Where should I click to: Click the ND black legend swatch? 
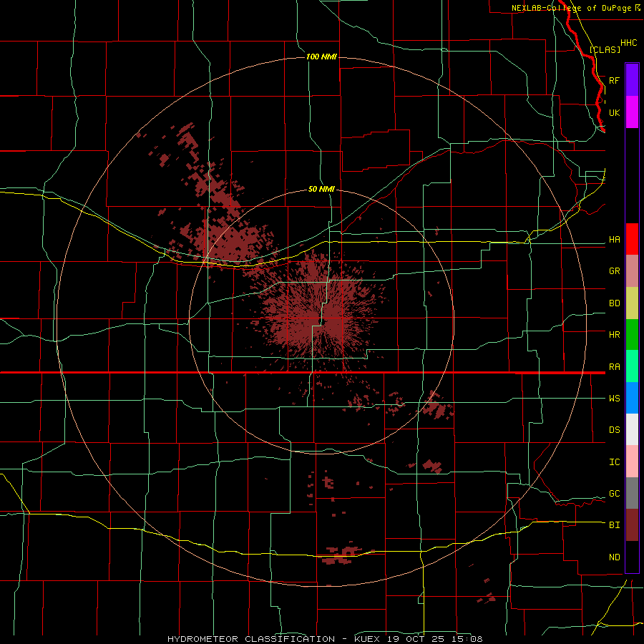[632, 557]
